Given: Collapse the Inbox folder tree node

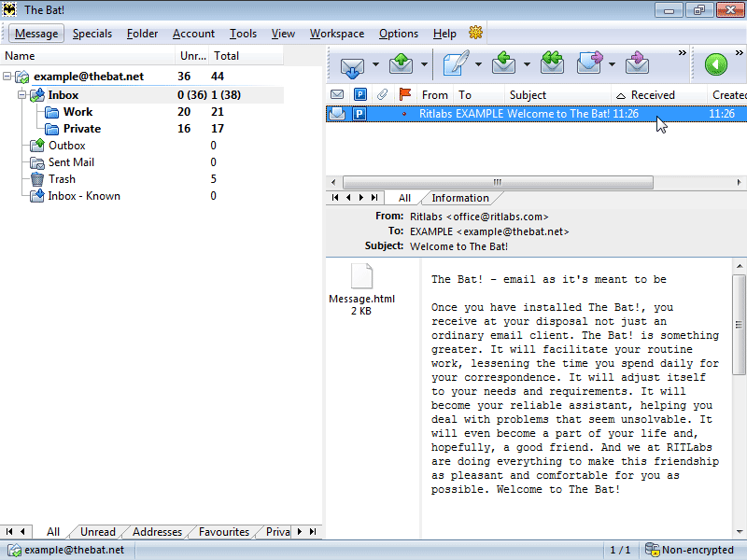Looking at the screenshot, I should 22,95.
